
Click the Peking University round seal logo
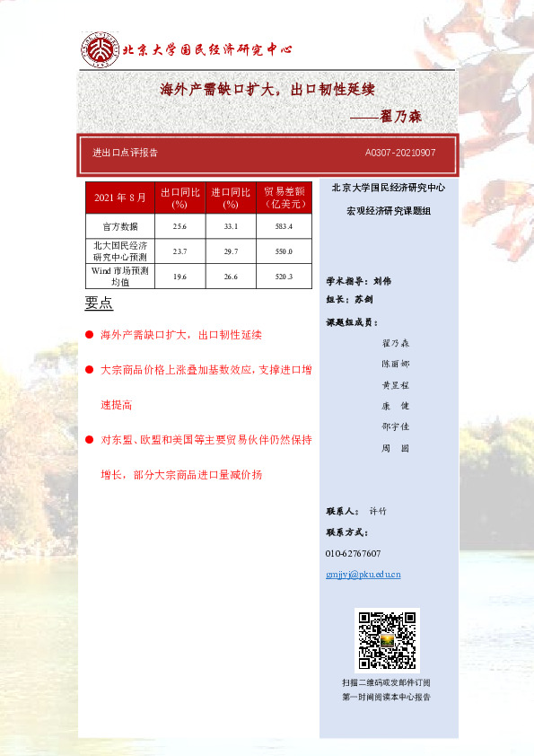tap(100, 49)
